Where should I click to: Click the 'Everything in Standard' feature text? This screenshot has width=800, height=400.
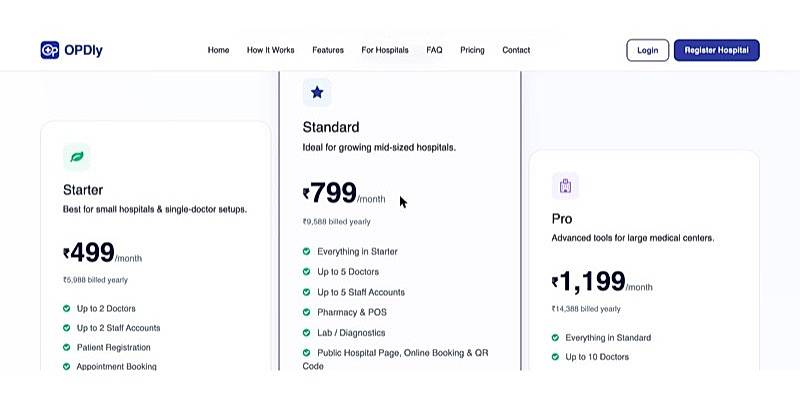tap(608, 337)
